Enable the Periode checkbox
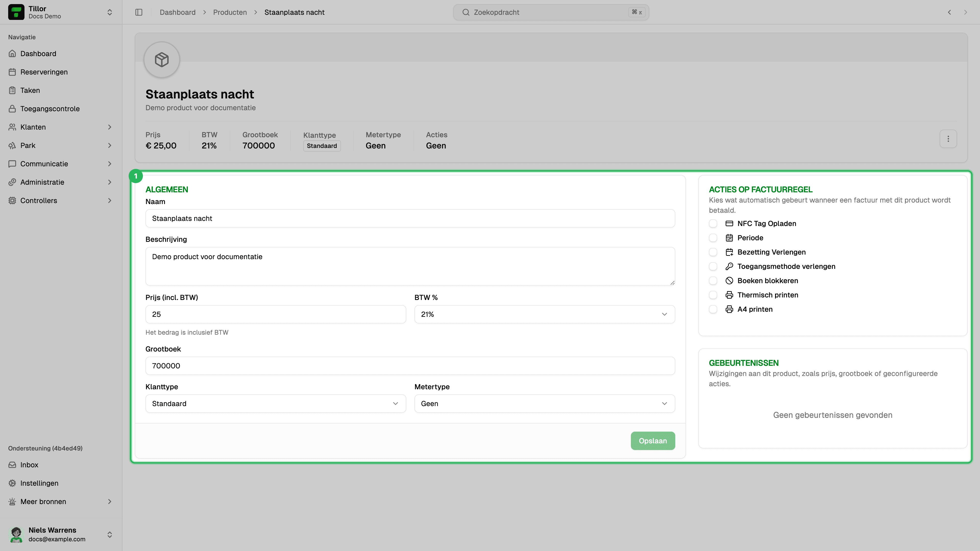 pos(713,238)
